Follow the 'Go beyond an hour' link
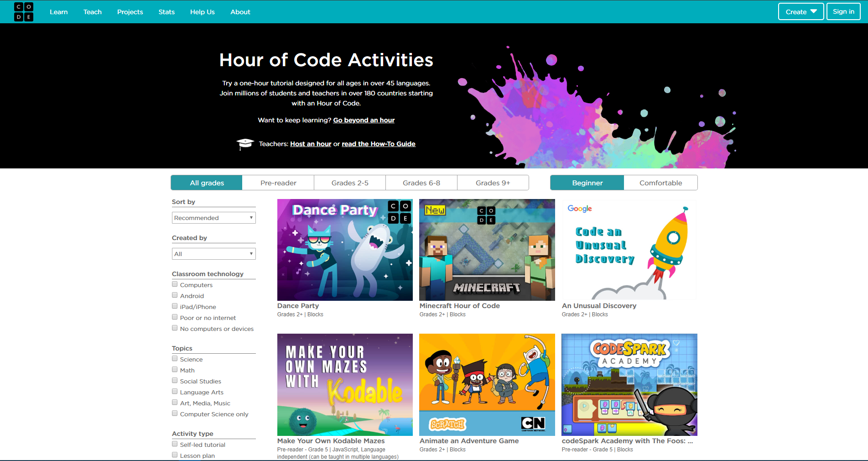The image size is (868, 461). click(364, 120)
